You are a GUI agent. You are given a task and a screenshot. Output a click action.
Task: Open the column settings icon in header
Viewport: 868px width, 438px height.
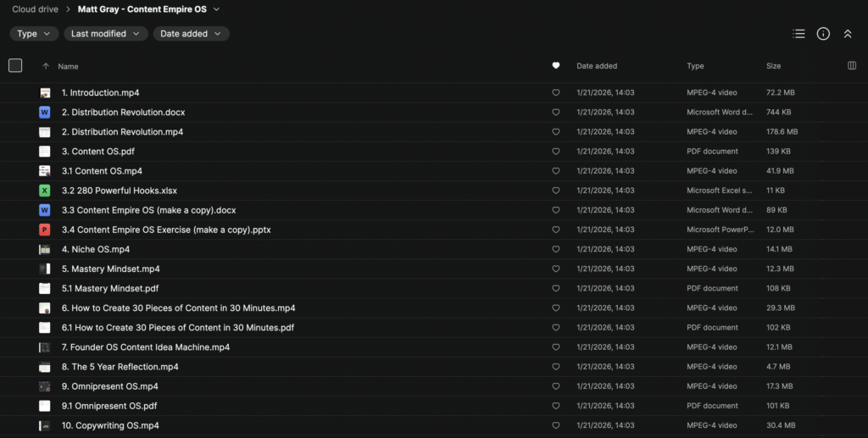pyautogui.click(x=852, y=65)
